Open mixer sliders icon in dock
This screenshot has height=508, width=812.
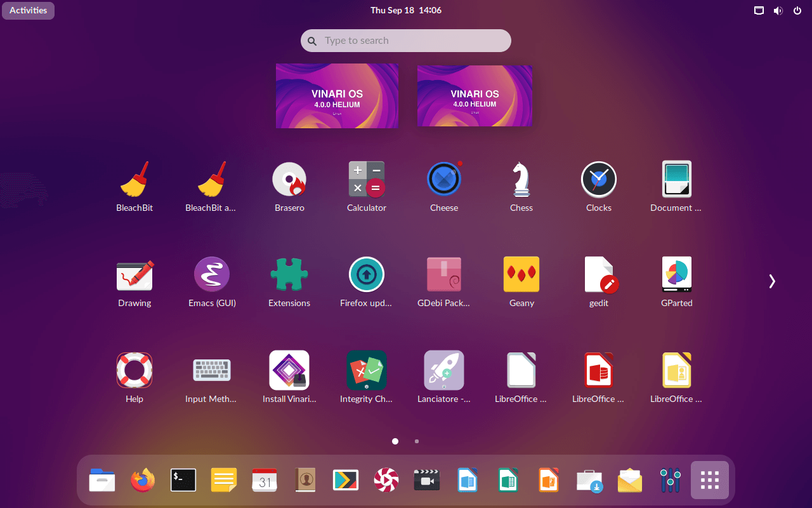671,480
